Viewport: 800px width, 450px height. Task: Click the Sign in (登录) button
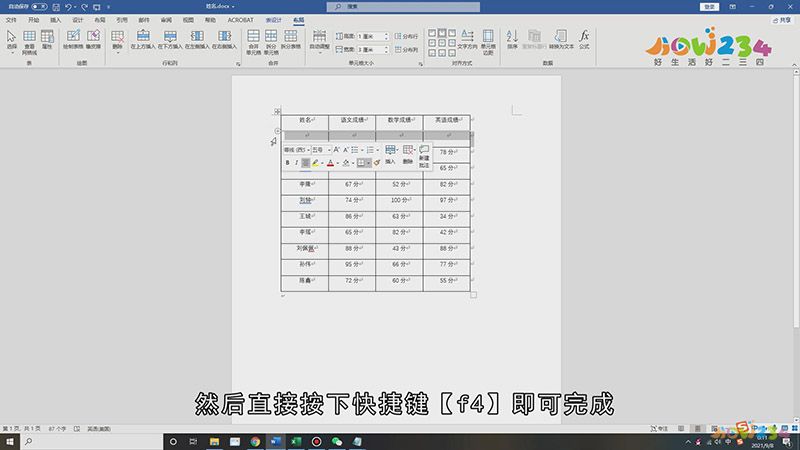pyautogui.click(x=709, y=7)
